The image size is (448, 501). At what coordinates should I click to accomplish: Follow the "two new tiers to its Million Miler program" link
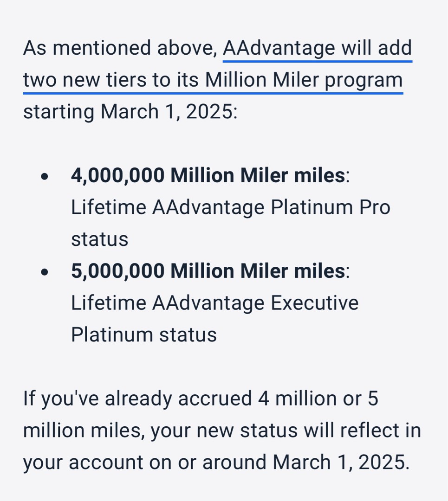213,81
